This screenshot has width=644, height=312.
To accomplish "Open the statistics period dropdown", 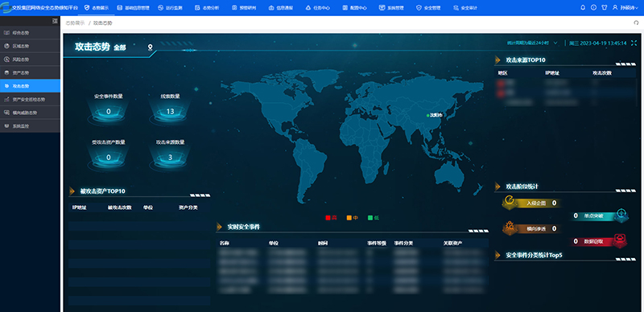I will pos(532,43).
